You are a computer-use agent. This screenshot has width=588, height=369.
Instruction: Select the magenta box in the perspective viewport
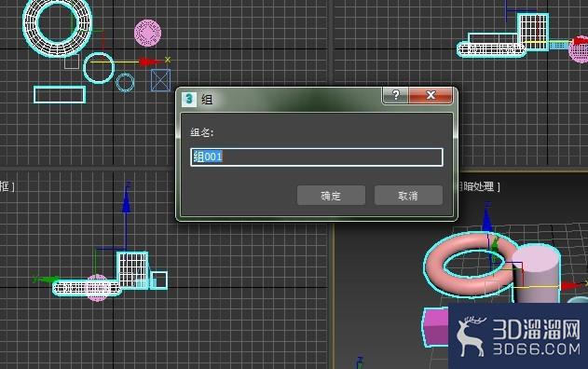click(436, 327)
